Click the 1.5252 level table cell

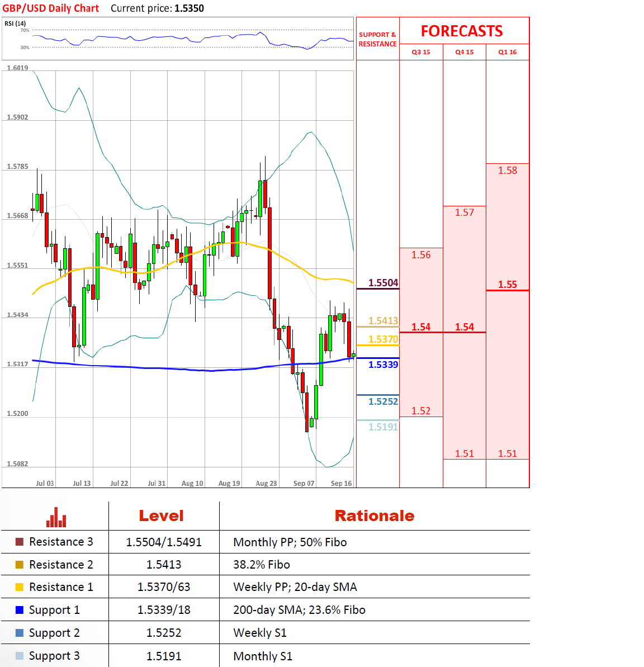(x=164, y=633)
